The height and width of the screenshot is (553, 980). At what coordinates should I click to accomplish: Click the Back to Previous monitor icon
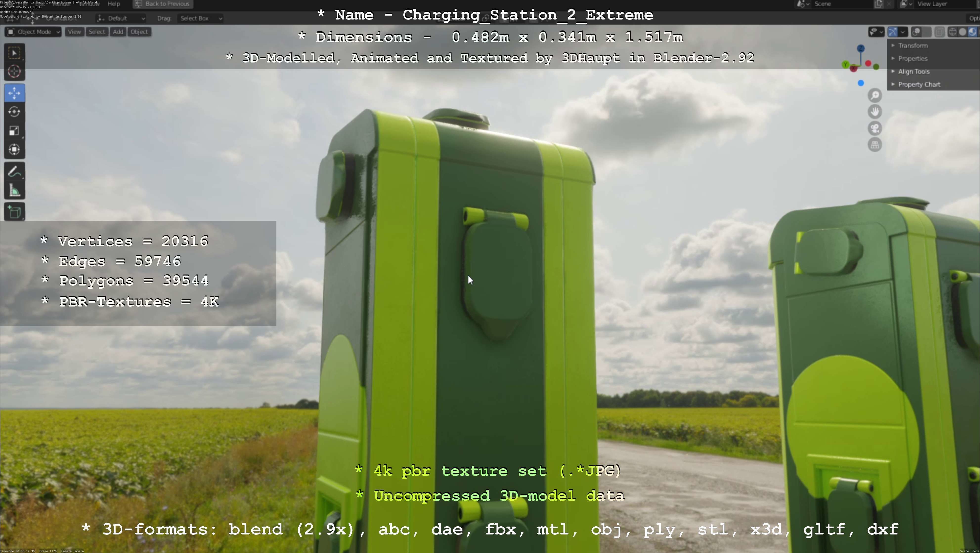[x=138, y=4]
